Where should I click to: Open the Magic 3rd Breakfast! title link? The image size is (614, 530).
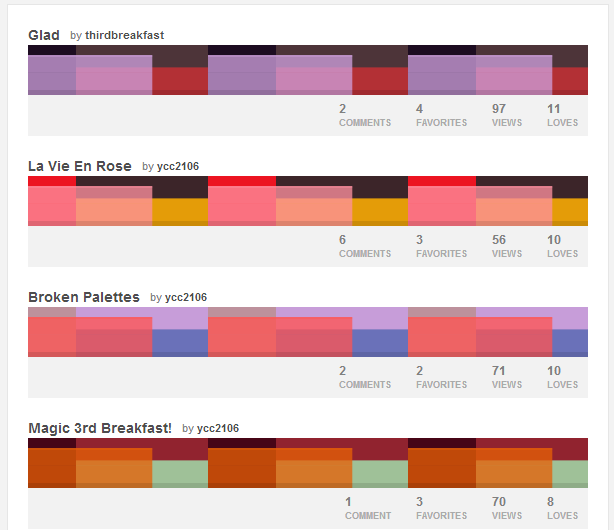pos(99,428)
